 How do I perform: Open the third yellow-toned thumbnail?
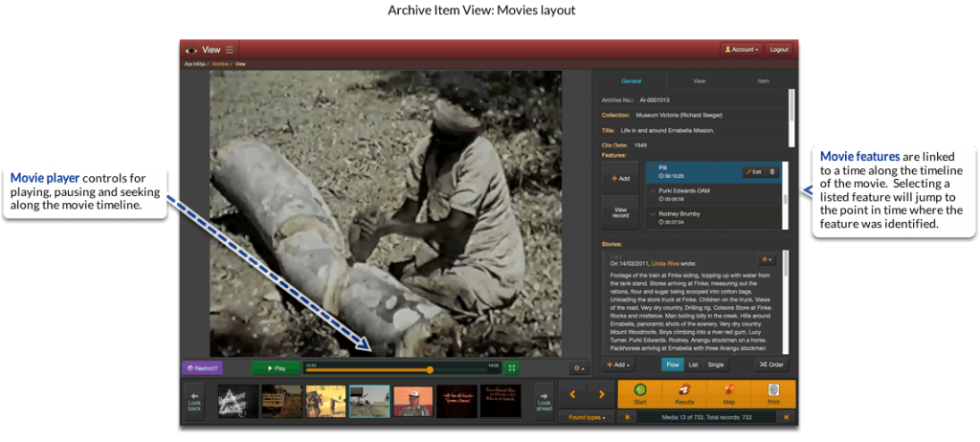325,402
